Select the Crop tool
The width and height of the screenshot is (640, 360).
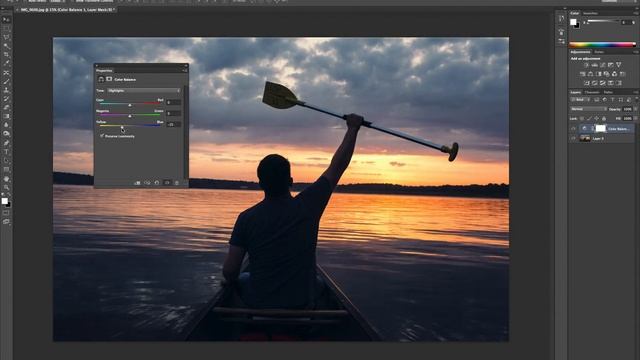tap(6, 55)
